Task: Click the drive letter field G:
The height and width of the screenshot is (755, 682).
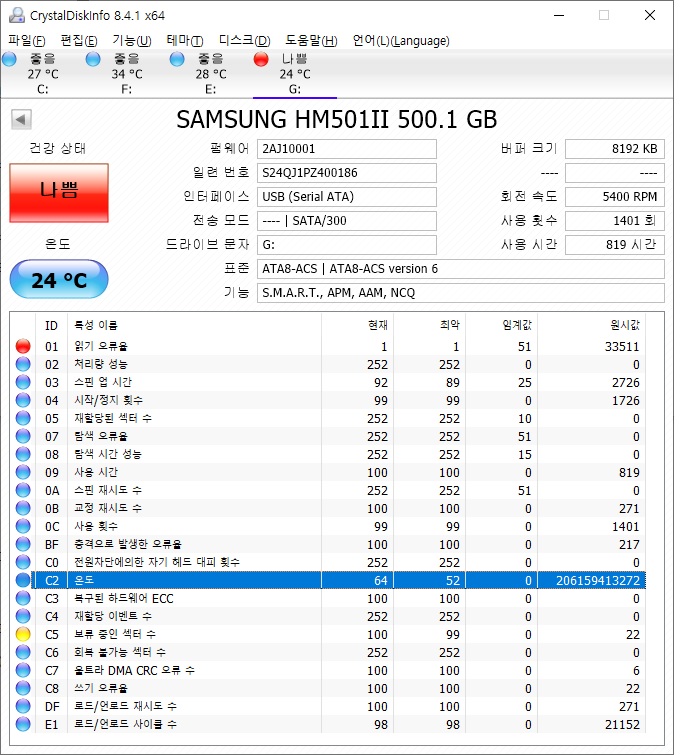Action: click(347, 245)
